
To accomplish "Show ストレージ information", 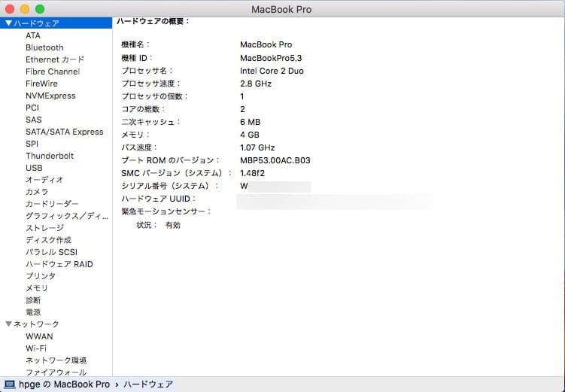I will pyautogui.click(x=44, y=228).
